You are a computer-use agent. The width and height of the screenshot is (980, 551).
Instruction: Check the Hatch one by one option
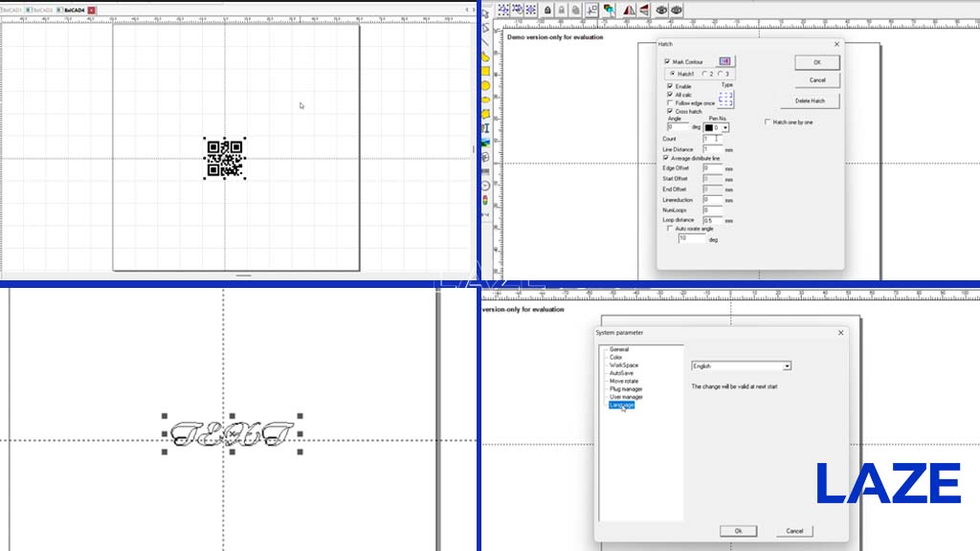tap(768, 122)
